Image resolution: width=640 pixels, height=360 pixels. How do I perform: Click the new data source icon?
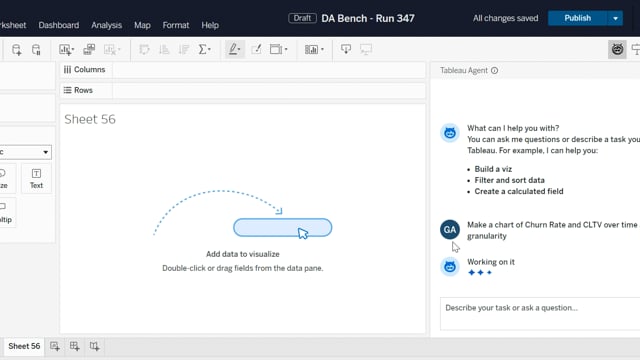(16, 50)
